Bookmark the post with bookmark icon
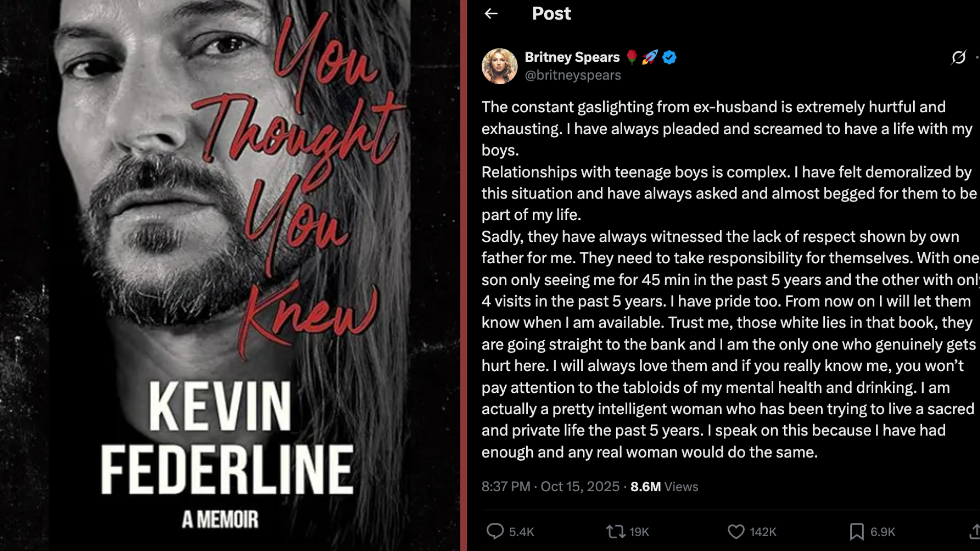This screenshot has width=980, height=551. tap(856, 532)
